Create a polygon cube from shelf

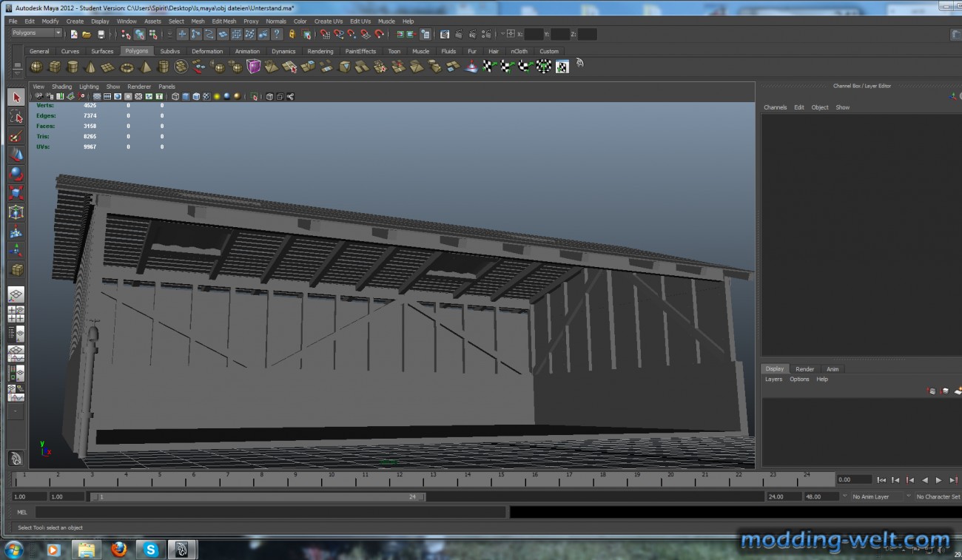pyautogui.click(x=55, y=67)
